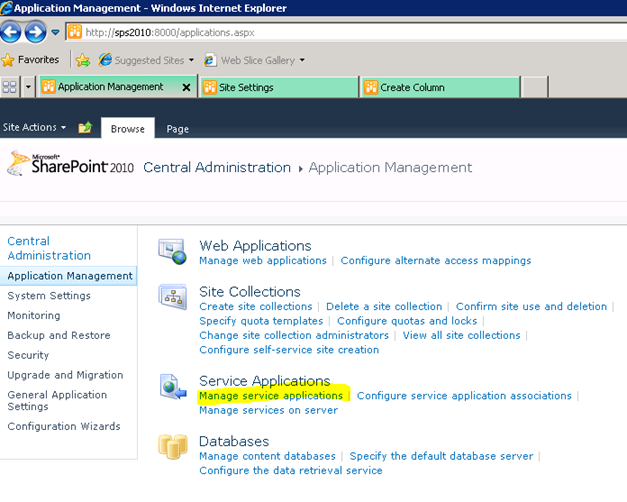This screenshot has width=627, height=502.
Task: Click the address bar URL field
Action: click(346, 32)
